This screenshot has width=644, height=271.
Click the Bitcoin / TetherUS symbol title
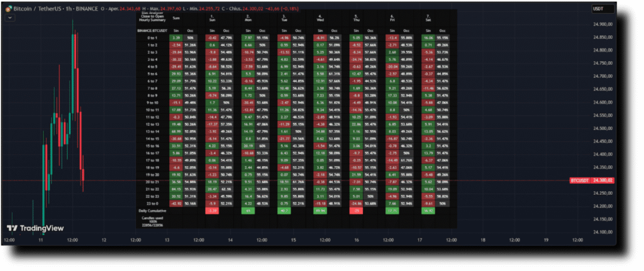click(36, 9)
